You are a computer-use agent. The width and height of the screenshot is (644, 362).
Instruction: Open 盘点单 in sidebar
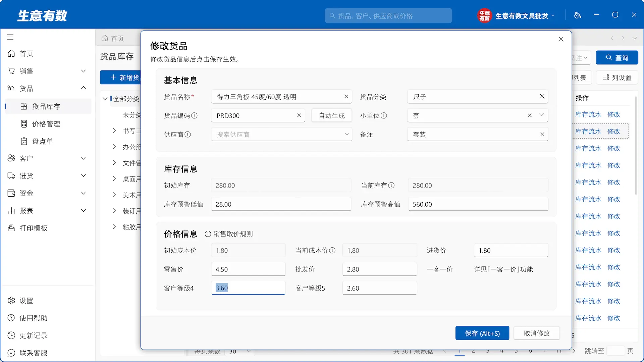[x=48, y=141]
